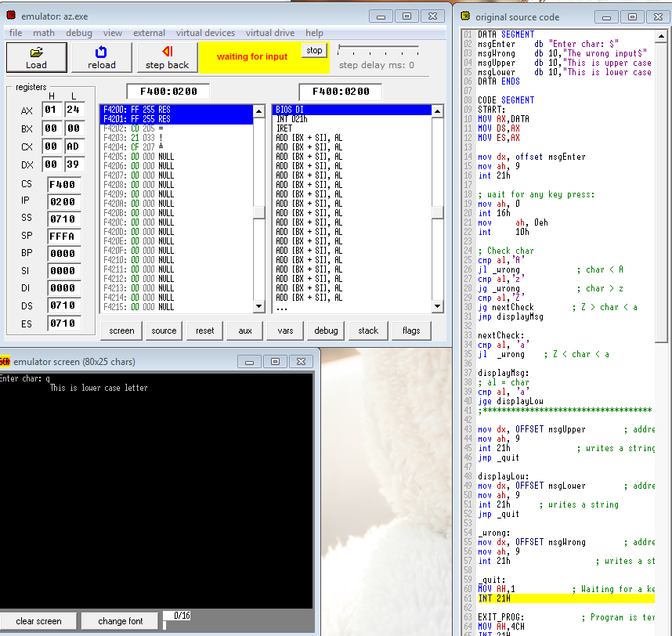Edit the AX high byte register field

coord(51,110)
